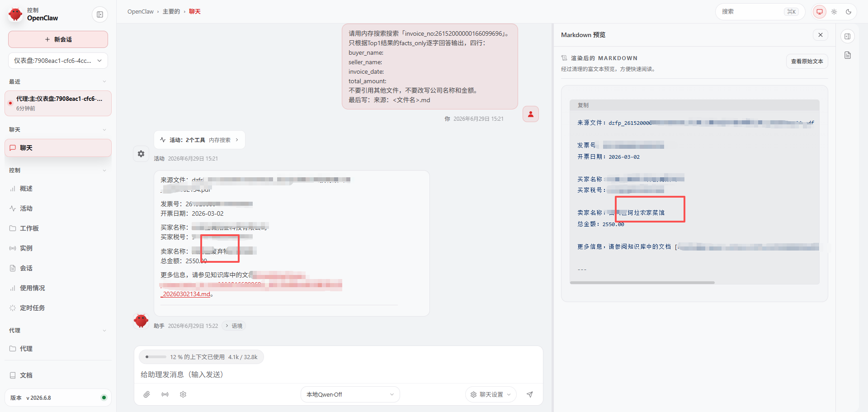Image resolution: width=868 pixels, height=412 pixels.
Task: Select 聊天 item in sidebar
Action: (58, 148)
